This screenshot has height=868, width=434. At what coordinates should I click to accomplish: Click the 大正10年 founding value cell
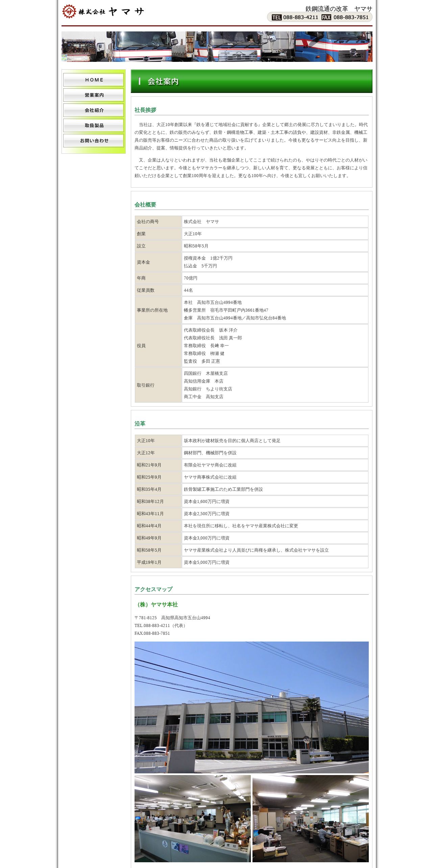(x=275, y=234)
